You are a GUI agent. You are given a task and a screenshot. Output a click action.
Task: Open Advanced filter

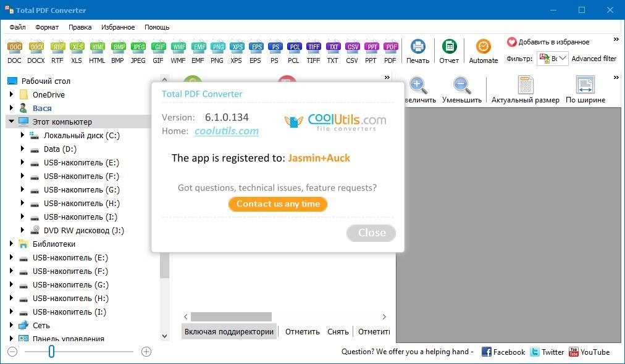(594, 59)
